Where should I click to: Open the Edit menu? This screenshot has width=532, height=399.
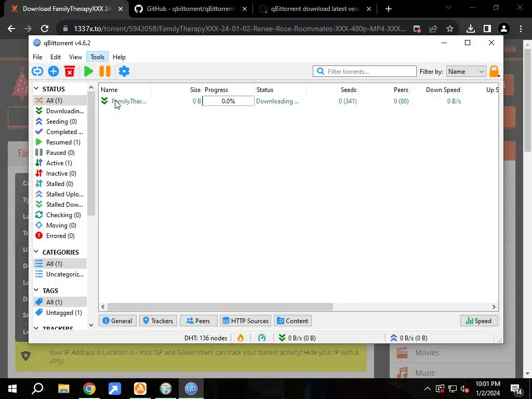56,57
